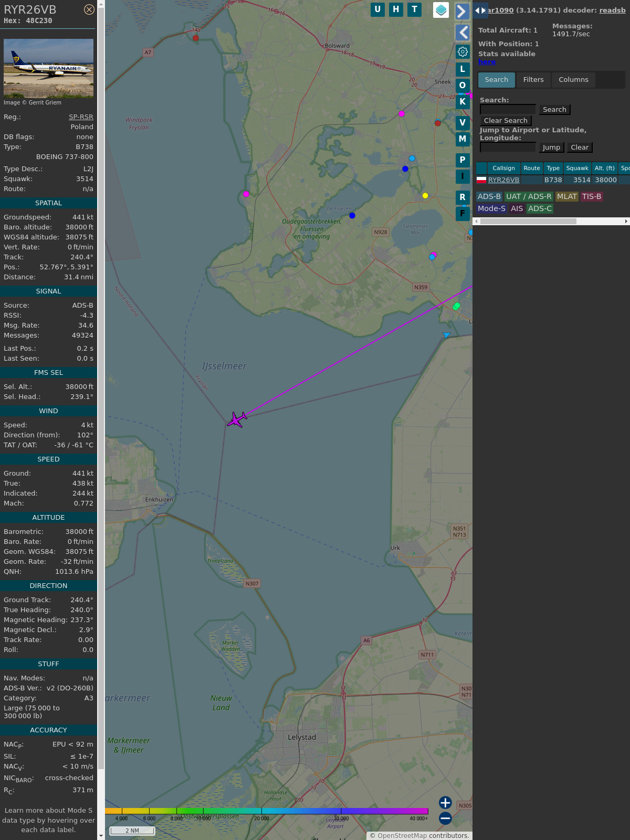The width and height of the screenshot is (630, 840).
Task: Zoom out with the minus button
Action: [445, 818]
